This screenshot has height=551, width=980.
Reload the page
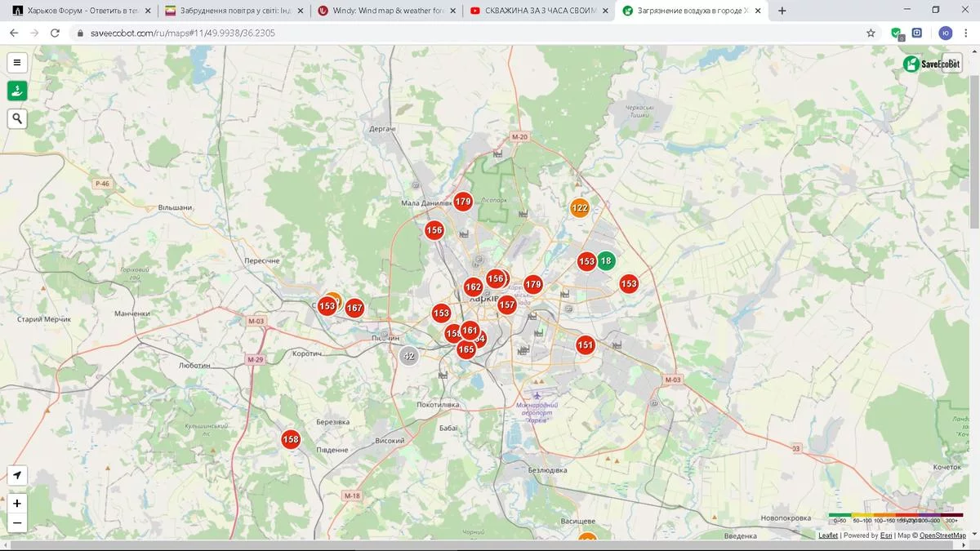click(55, 33)
